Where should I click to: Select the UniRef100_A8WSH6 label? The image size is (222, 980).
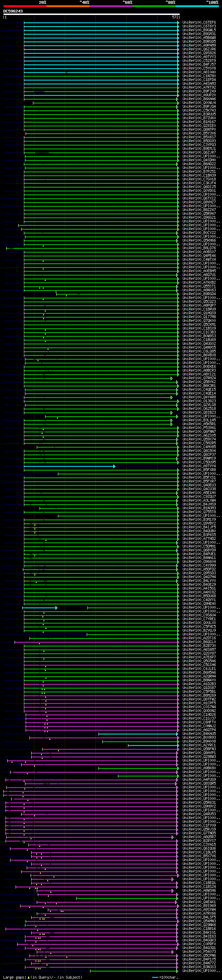[199, 891]
